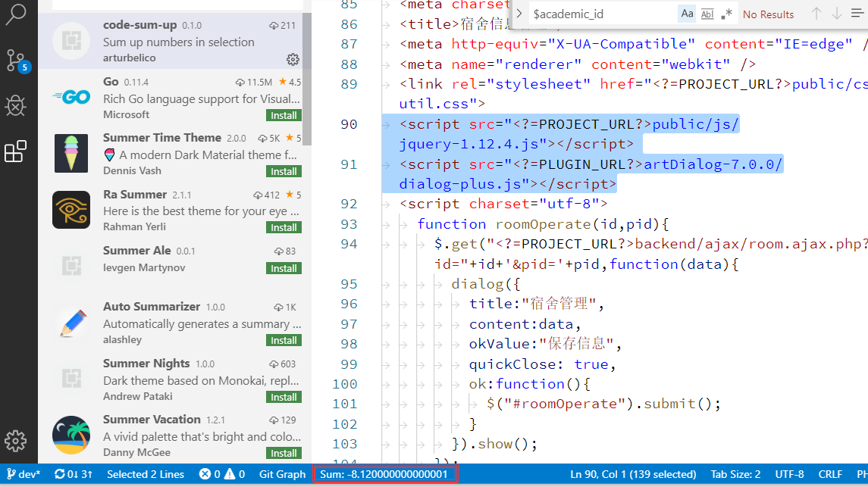The image size is (868, 487).
Task: Change UTF-8 file encoding
Action: [790, 474]
